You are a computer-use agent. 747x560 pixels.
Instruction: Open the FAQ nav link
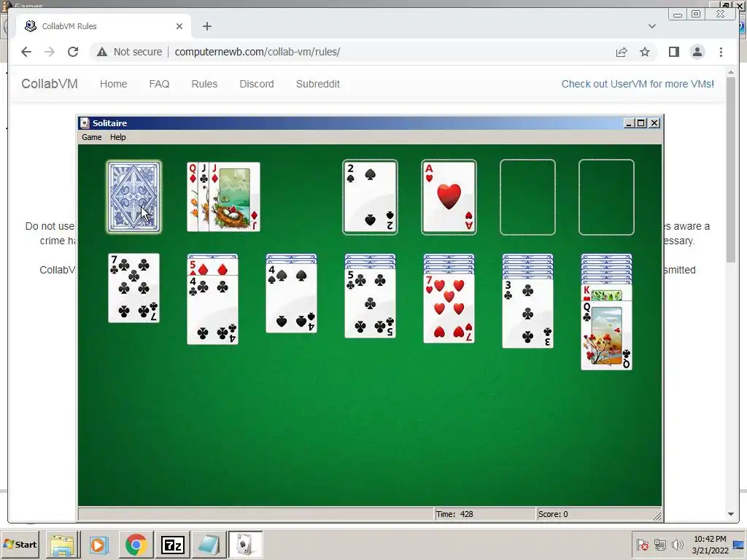[159, 84]
